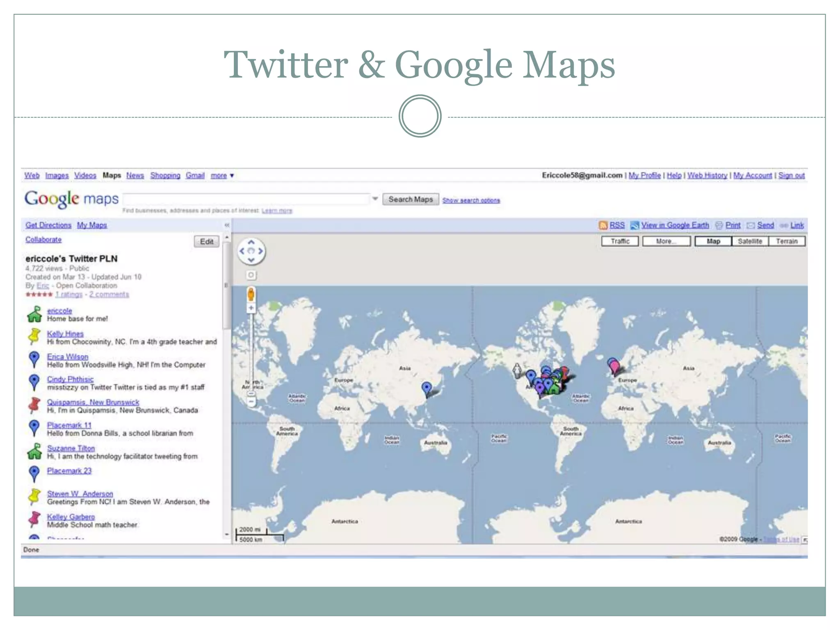Viewport: 840px width, 630px height.
Task: Click the five-star rating display
Action: (x=39, y=294)
